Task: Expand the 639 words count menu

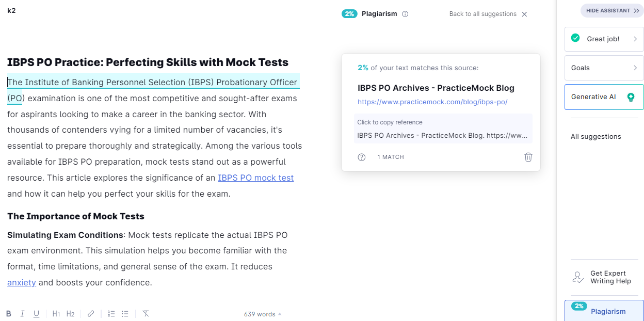Action: click(x=263, y=314)
